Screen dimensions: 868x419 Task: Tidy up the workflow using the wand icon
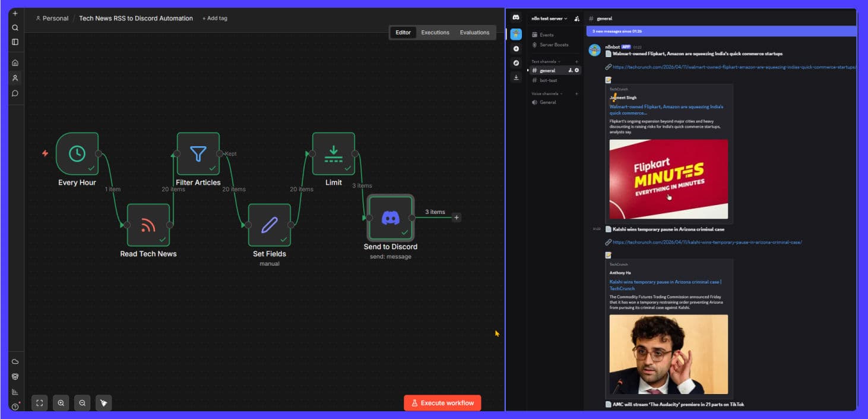(x=103, y=403)
